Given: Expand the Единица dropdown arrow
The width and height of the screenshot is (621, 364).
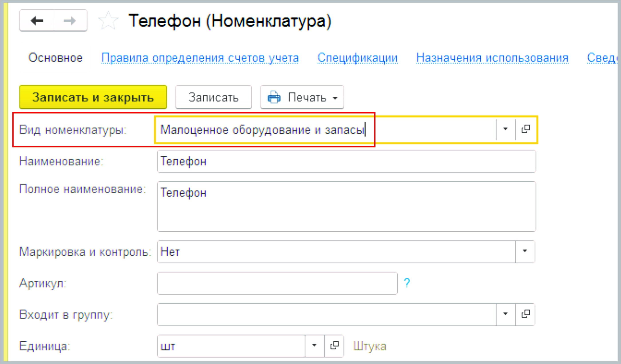Looking at the screenshot, I should [x=314, y=346].
